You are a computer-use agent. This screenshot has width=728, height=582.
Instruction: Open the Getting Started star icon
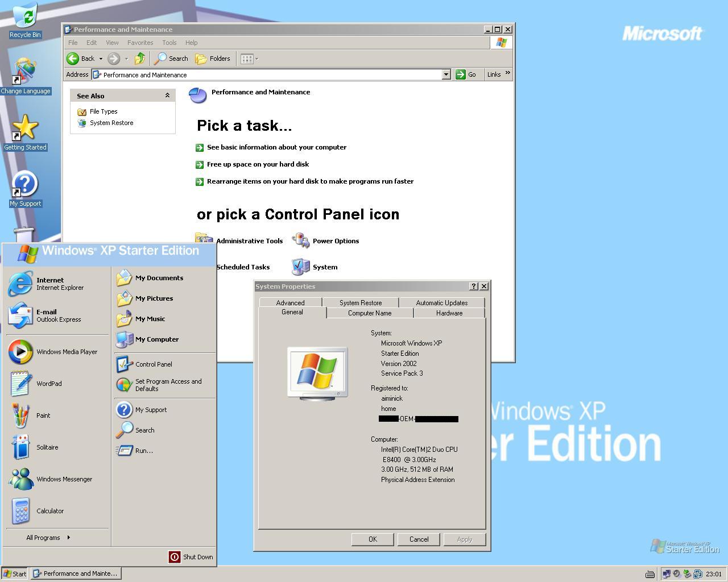click(x=25, y=132)
